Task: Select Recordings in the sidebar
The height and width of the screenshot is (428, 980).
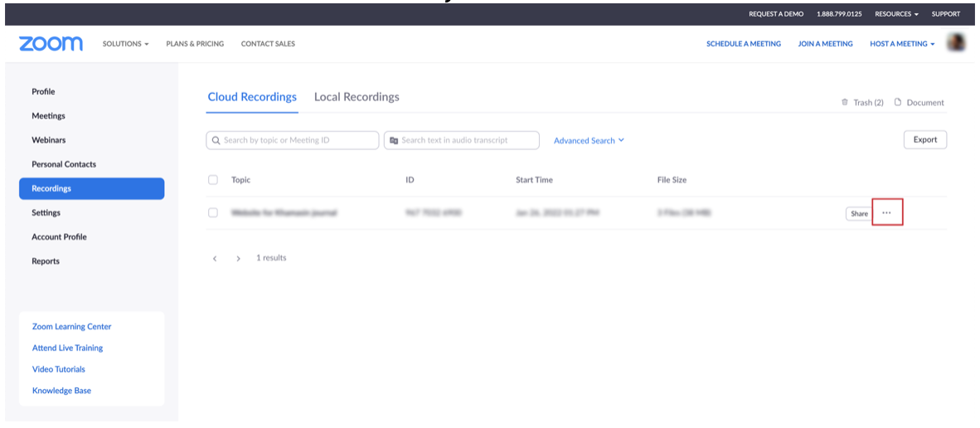Action: 92,188
